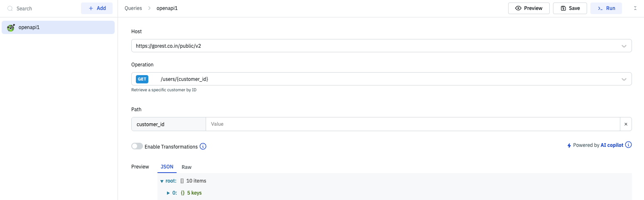The width and height of the screenshot is (644, 200).
Task: Open the Host dropdown
Action: click(x=624, y=46)
